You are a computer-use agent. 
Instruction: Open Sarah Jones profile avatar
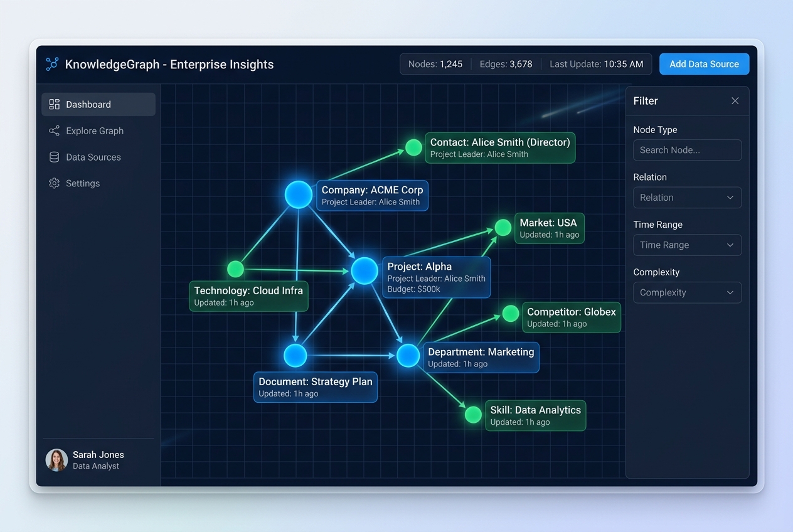coord(56,460)
